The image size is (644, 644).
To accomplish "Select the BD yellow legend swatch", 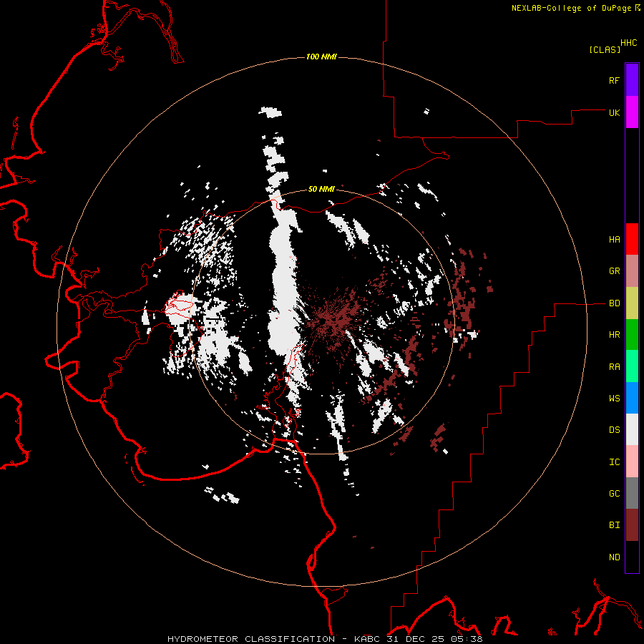I will click(632, 303).
